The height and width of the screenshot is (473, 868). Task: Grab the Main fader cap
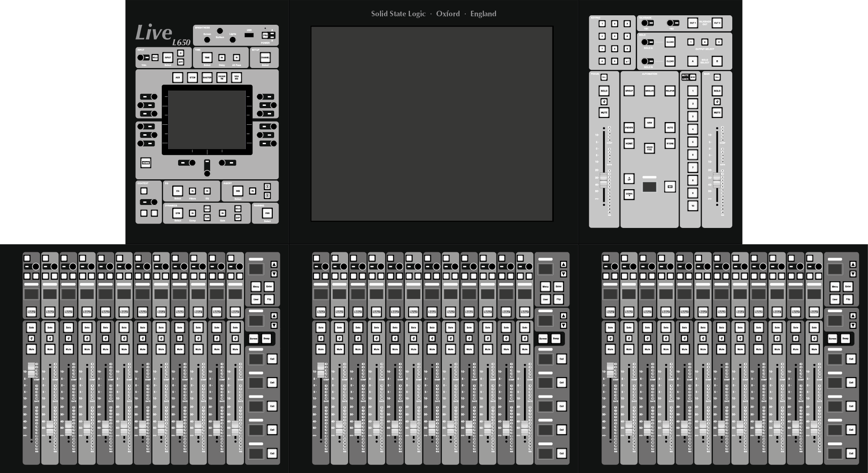coord(717,181)
